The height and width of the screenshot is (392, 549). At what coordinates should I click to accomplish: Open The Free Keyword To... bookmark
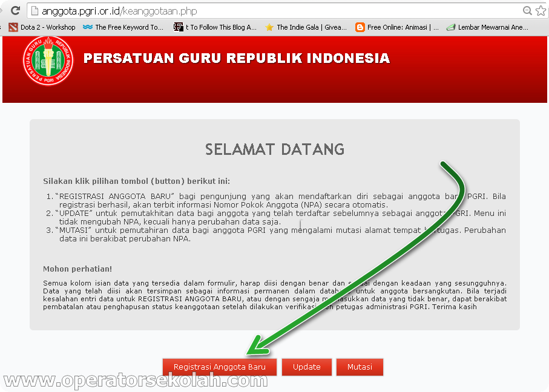coord(123,27)
